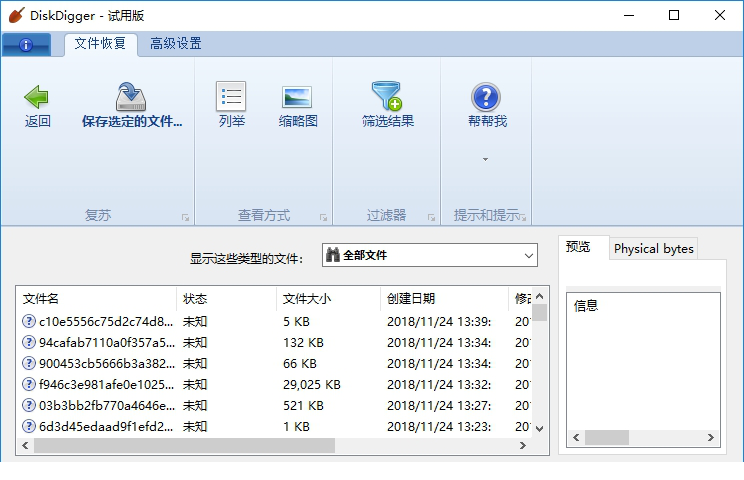Image resolution: width=744 pixels, height=480 pixels.
Task: Click the 信息 text in preview pane
Action: pyautogui.click(x=586, y=305)
